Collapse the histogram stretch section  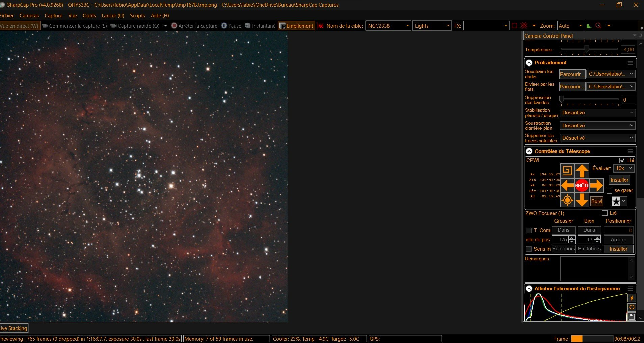pyautogui.click(x=529, y=289)
